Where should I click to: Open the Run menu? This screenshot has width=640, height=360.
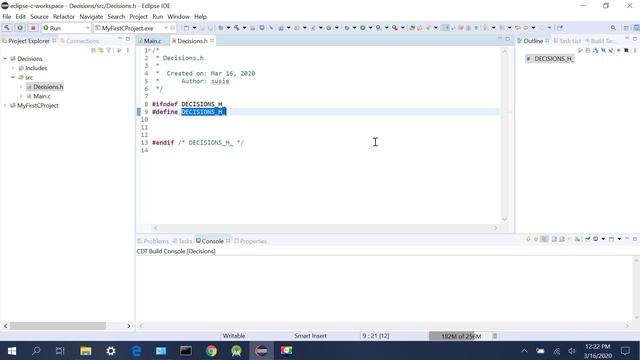pyautogui.click(x=158, y=17)
